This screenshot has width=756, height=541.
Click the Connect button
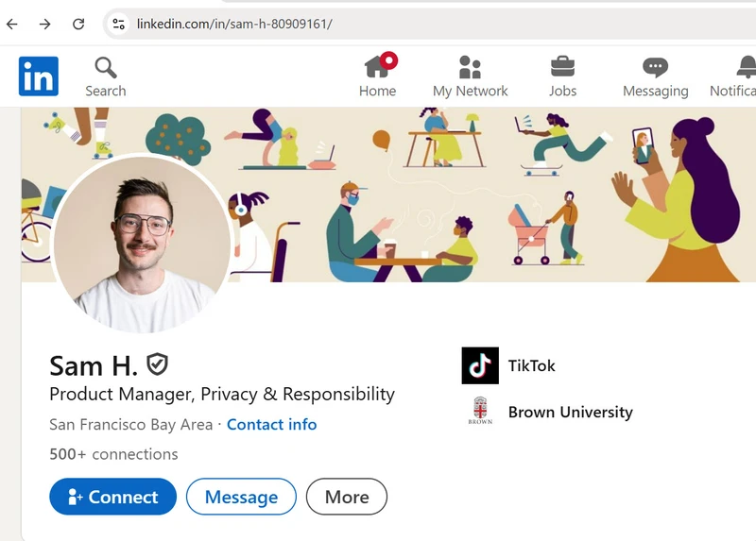[112, 497]
